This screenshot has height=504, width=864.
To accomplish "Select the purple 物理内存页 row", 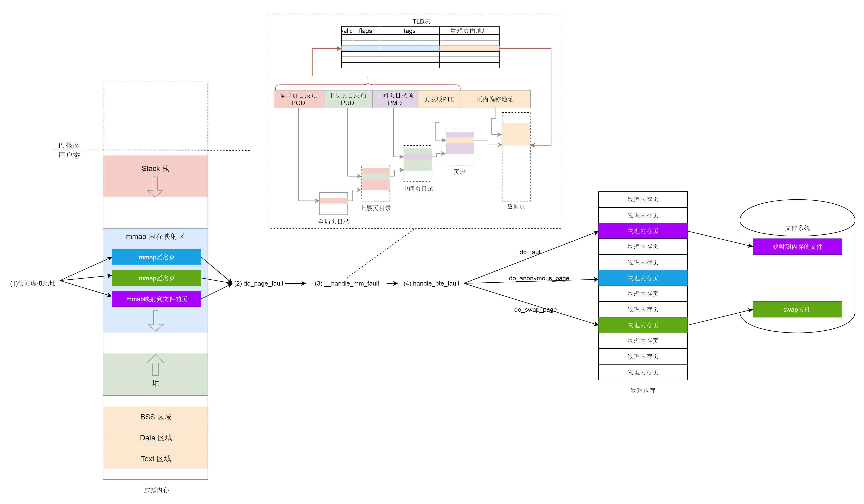I will coord(643,231).
